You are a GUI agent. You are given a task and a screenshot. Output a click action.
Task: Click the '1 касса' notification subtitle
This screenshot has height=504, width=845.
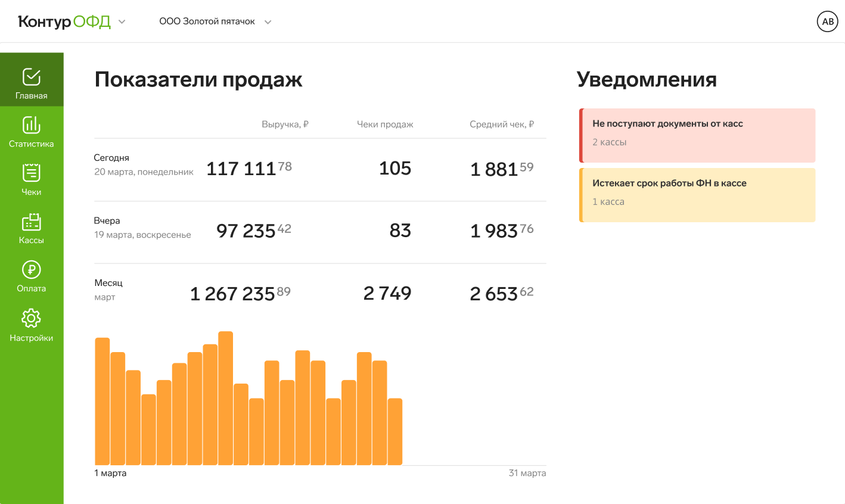point(608,202)
